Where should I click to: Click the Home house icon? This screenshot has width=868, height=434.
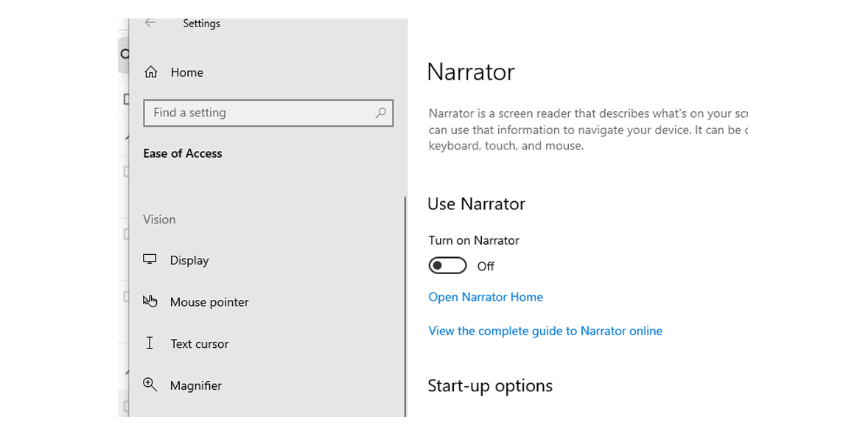click(151, 72)
